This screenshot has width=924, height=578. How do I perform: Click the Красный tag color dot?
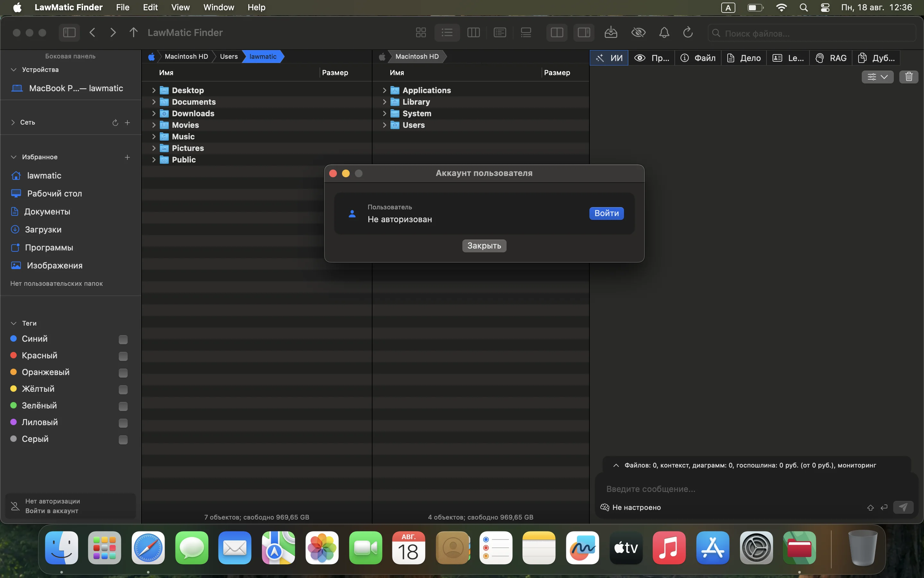pyautogui.click(x=13, y=355)
